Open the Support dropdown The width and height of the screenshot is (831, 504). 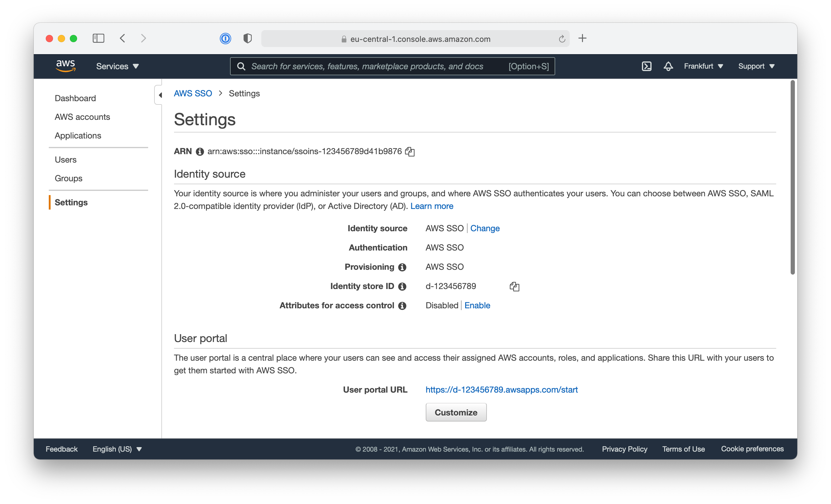pyautogui.click(x=756, y=66)
